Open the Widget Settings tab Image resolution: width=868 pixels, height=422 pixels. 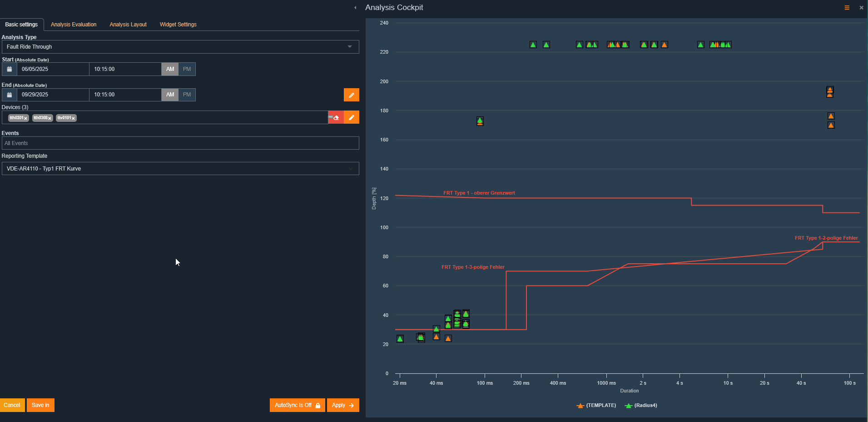point(178,24)
